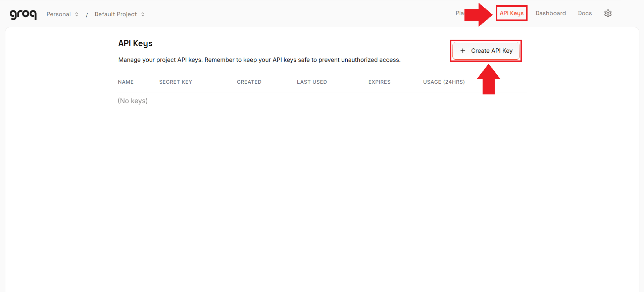
Task: Click the Create API Key button
Action: (486, 51)
